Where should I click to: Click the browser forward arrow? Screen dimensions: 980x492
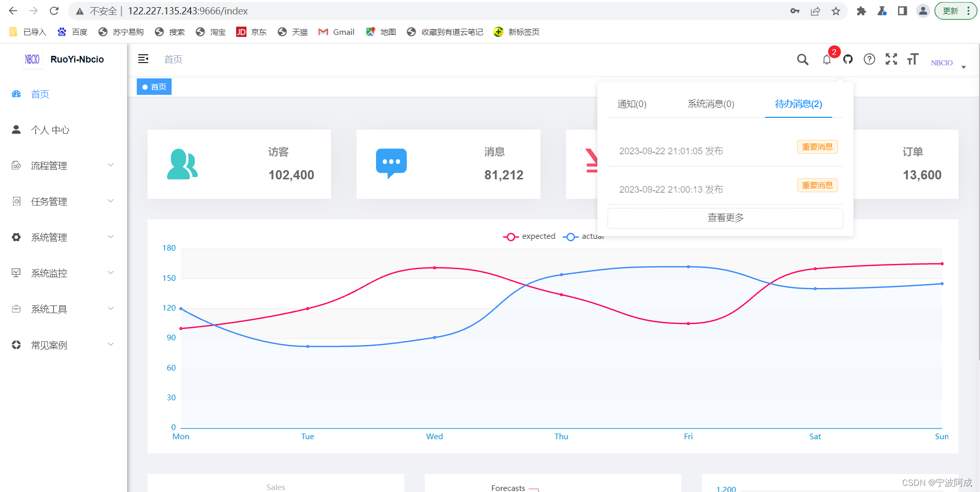[33, 11]
